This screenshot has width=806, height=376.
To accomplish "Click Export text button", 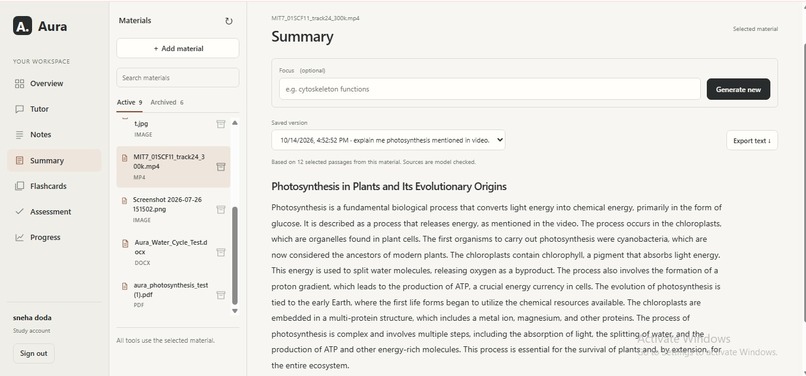I will (752, 140).
